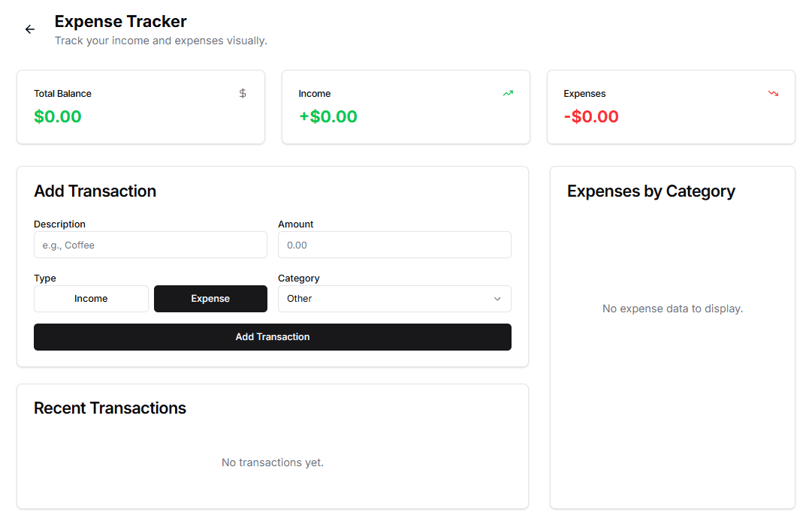
Task: Click the dollar sign icon on Total Balance card
Action: pyautogui.click(x=242, y=93)
